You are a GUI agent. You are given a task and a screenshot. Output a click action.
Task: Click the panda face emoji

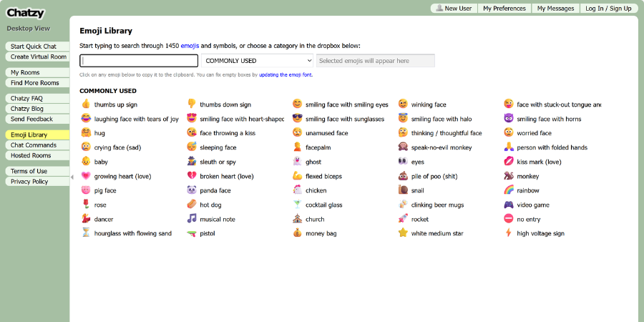point(192,190)
